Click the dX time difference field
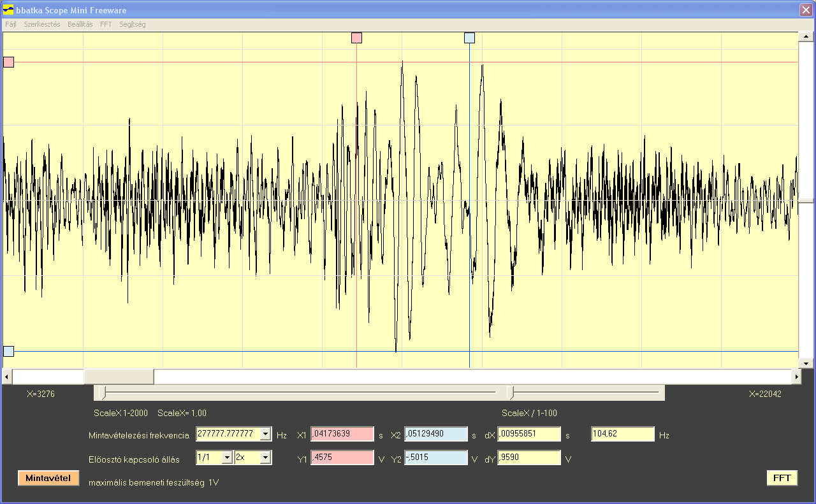Viewport: 816px width, 504px height. (529, 435)
